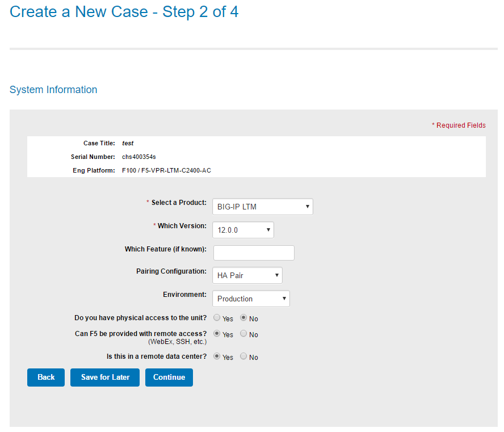Screen dimensions: 504x432
Task: Click the Case Title label
Action: pos(99,144)
